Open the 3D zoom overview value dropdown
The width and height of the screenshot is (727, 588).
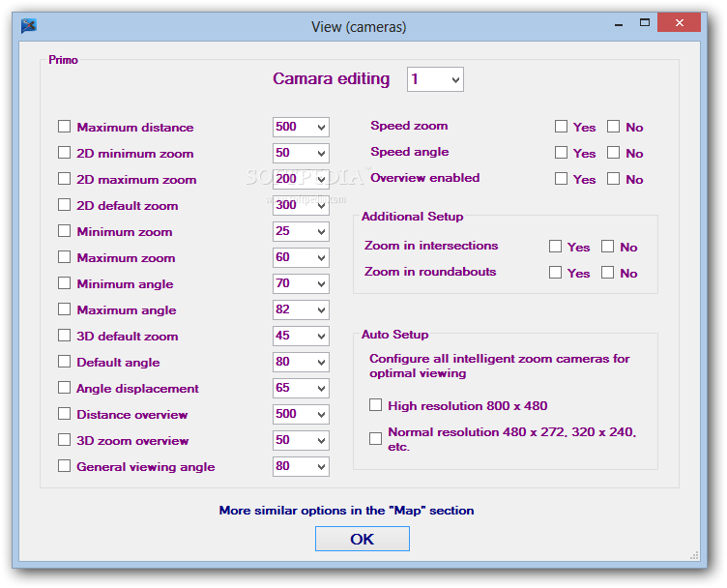pyautogui.click(x=301, y=440)
